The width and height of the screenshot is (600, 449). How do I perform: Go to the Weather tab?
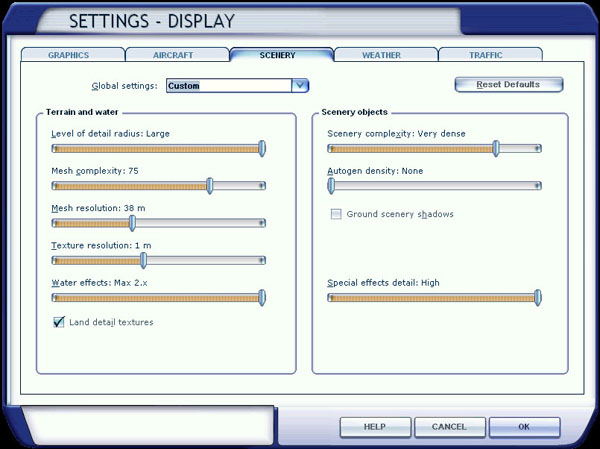click(x=386, y=55)
